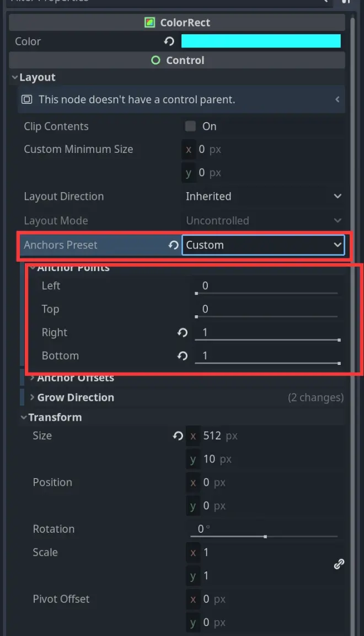Screen dimensions: 364x636
Task: Enable the Clip Contents checkbox
Action: pyautogui.click(x=191, y=126)
